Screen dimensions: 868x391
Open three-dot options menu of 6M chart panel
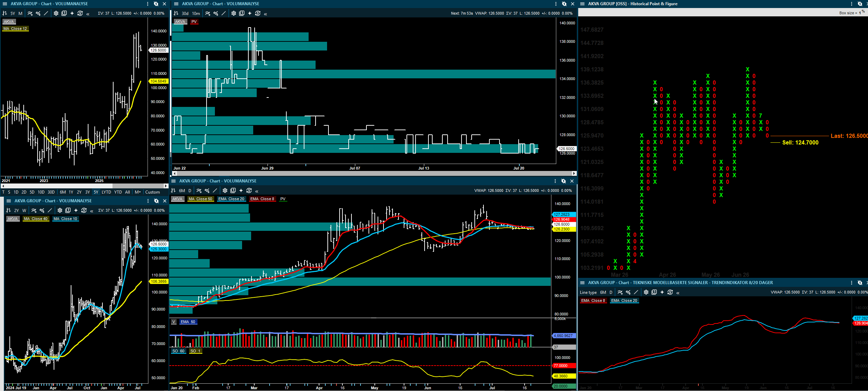(555, 181)
